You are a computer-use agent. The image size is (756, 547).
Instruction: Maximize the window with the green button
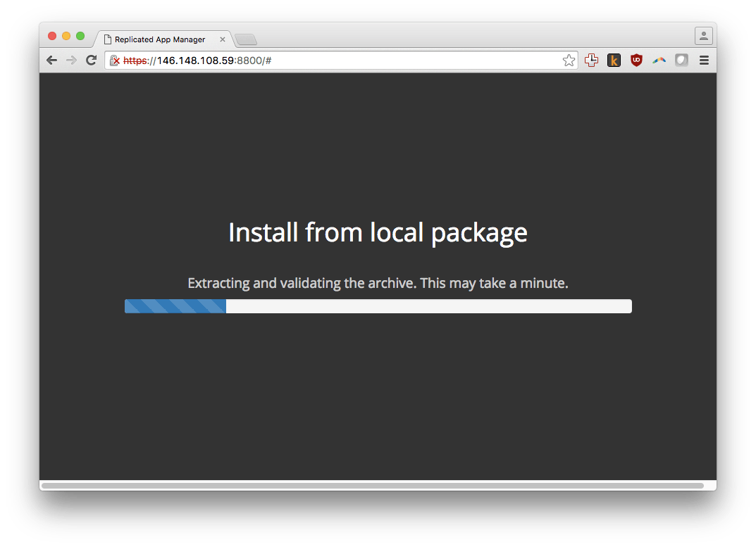(x=80, y=36)
